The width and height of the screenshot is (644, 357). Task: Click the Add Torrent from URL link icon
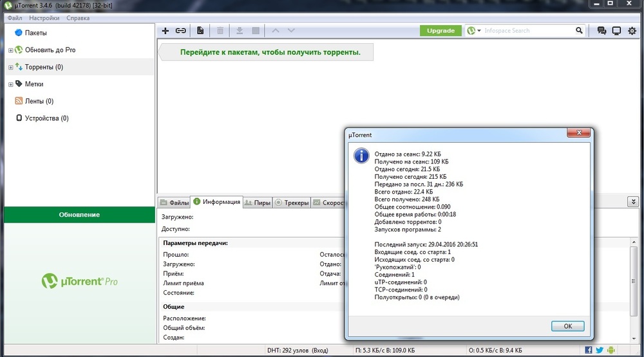point(181,30)
